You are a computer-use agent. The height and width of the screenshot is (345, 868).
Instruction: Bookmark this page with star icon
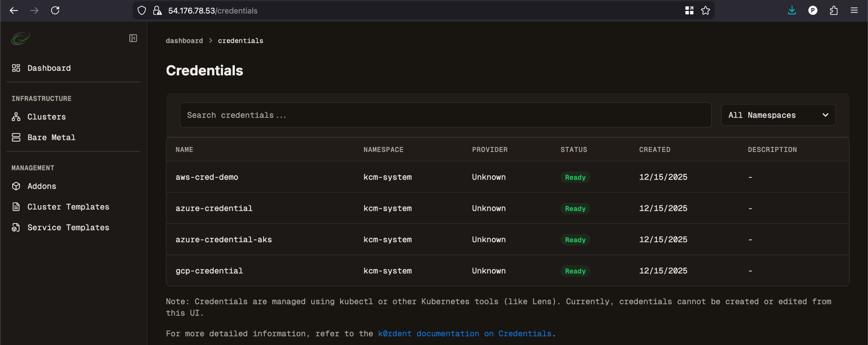point(705,11)
